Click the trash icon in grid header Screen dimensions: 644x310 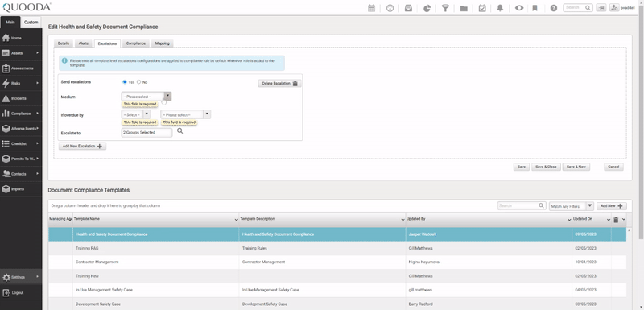click(x=616, y=220)
